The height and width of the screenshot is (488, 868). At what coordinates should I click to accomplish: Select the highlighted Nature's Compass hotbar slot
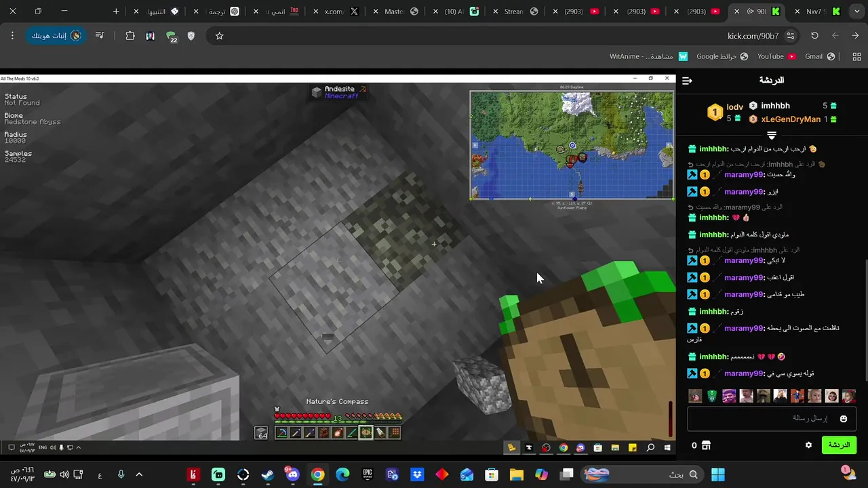pos(366,432)
